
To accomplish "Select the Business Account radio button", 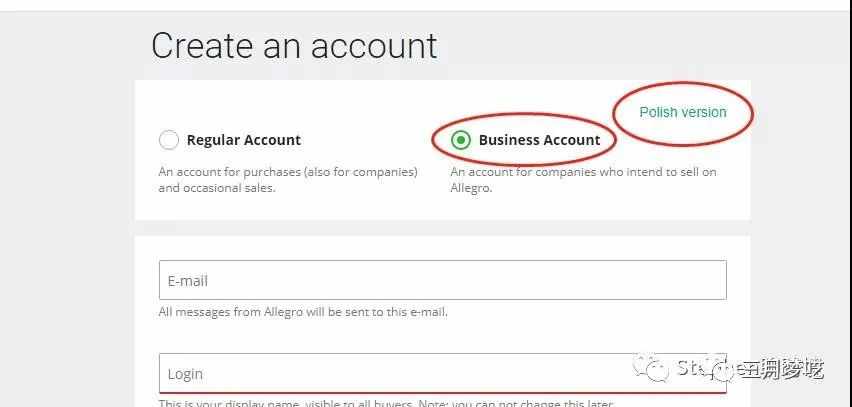I will [x=460, y=140].
